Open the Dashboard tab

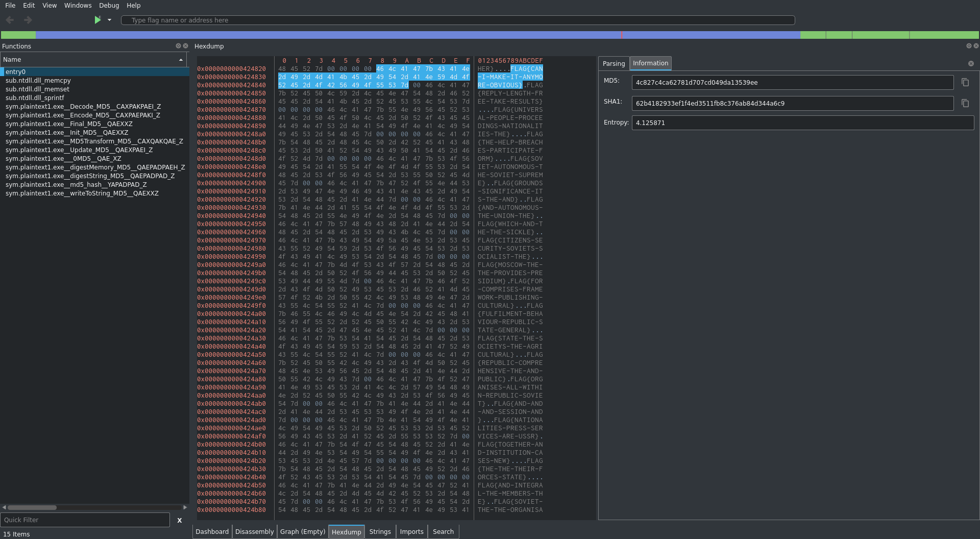pyautogui.click(x=212, y=532)
